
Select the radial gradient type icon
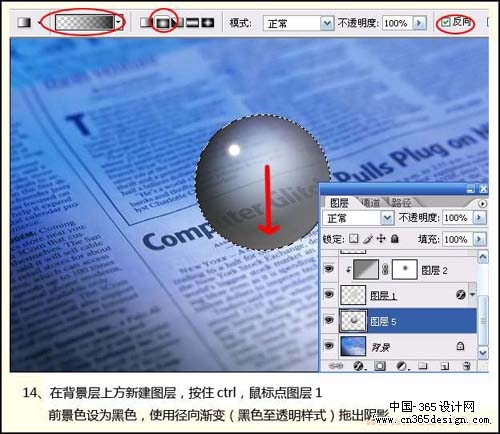[x=163, y=22]
